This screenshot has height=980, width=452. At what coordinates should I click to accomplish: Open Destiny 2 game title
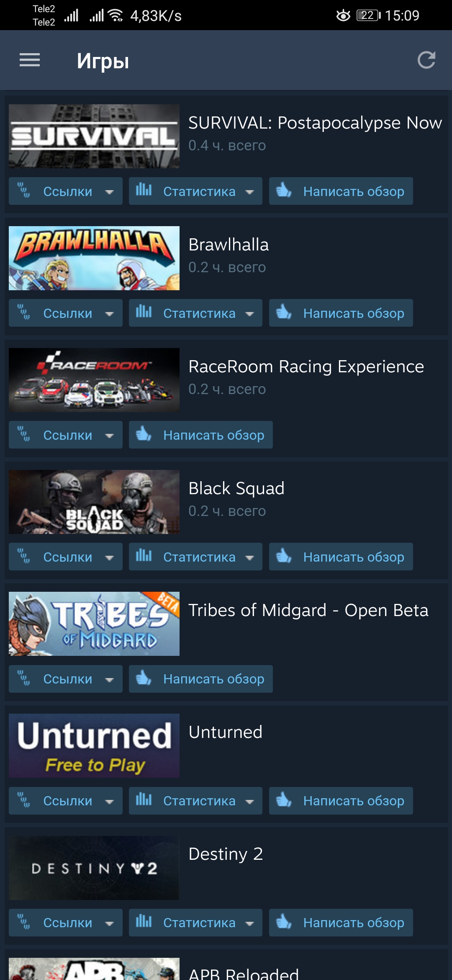(226, 854)
